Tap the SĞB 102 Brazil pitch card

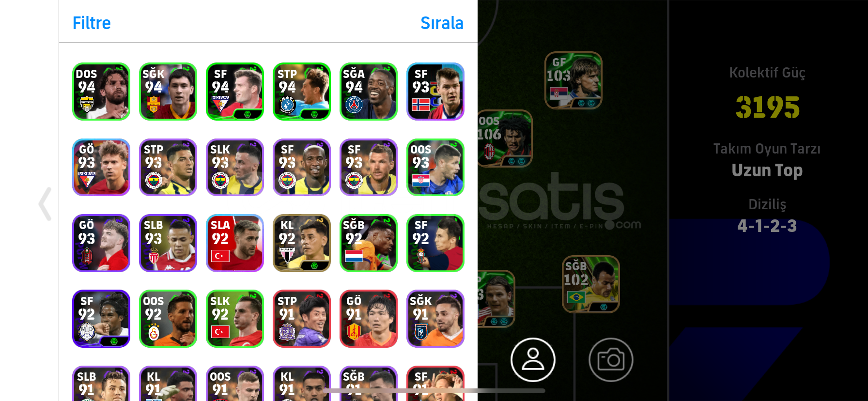[x=591, y=284]
